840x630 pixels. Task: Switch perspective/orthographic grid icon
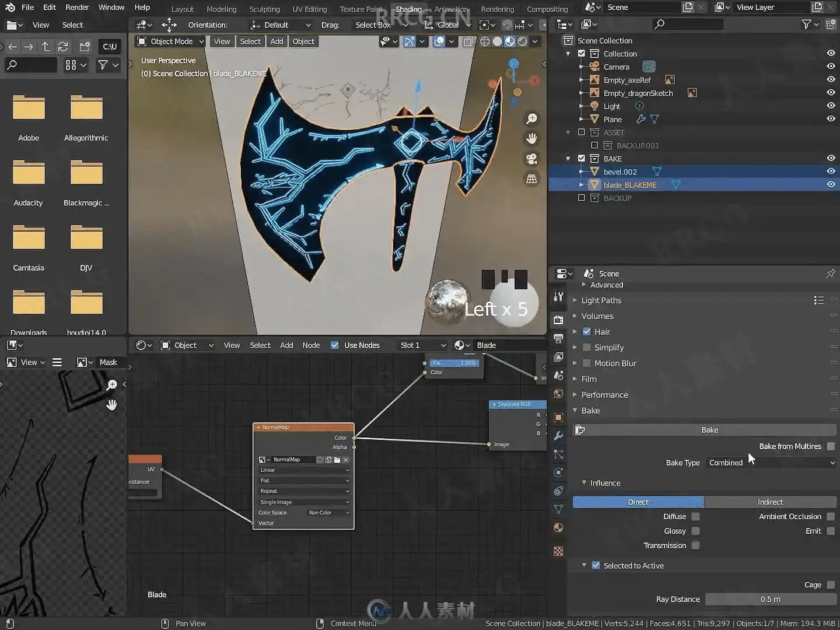point(531,179)
